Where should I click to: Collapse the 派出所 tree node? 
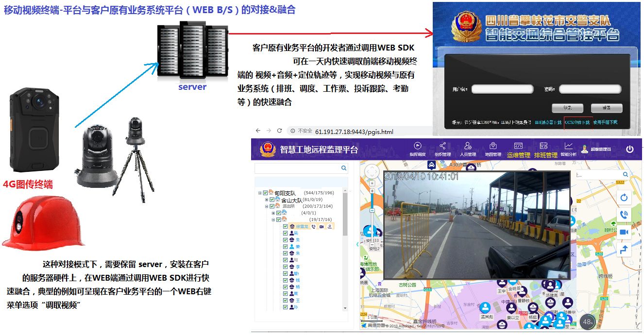(266, 206)
